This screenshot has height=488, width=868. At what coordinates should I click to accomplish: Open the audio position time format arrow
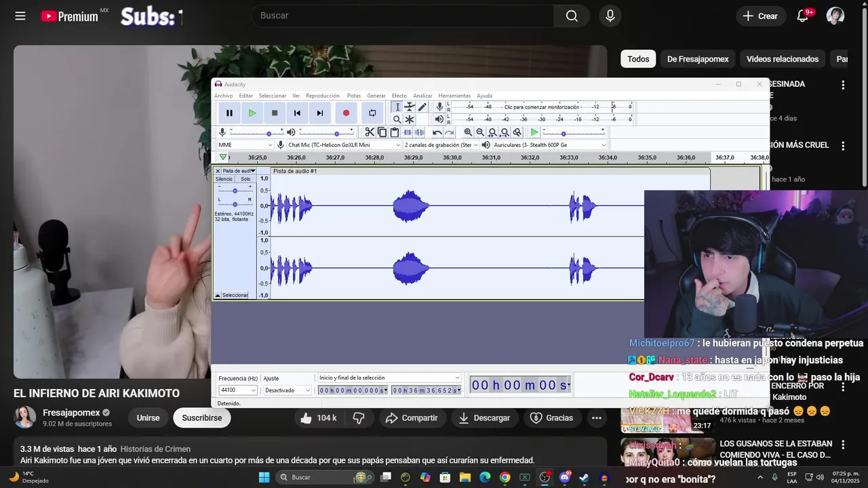pyautogui.click(x=569, y=385)
